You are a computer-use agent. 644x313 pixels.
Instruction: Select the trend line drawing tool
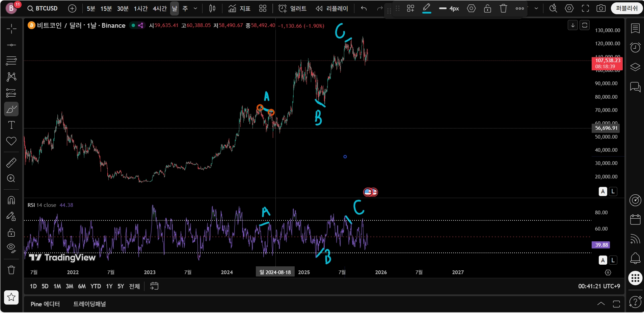11,45
